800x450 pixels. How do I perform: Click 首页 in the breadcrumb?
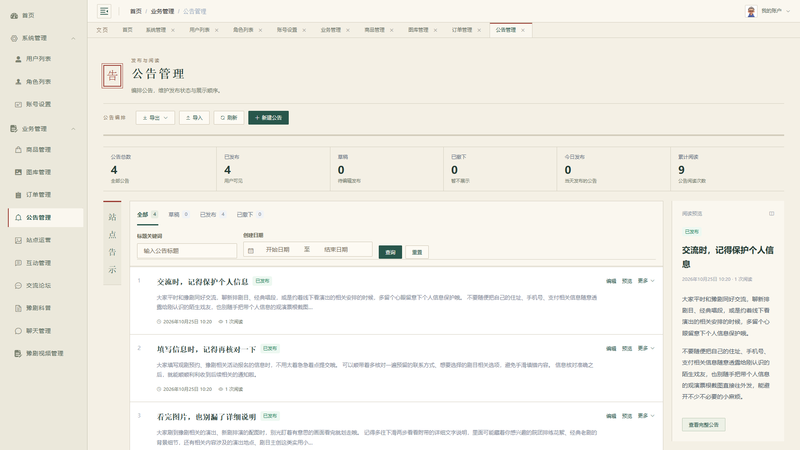pos(136,11)
